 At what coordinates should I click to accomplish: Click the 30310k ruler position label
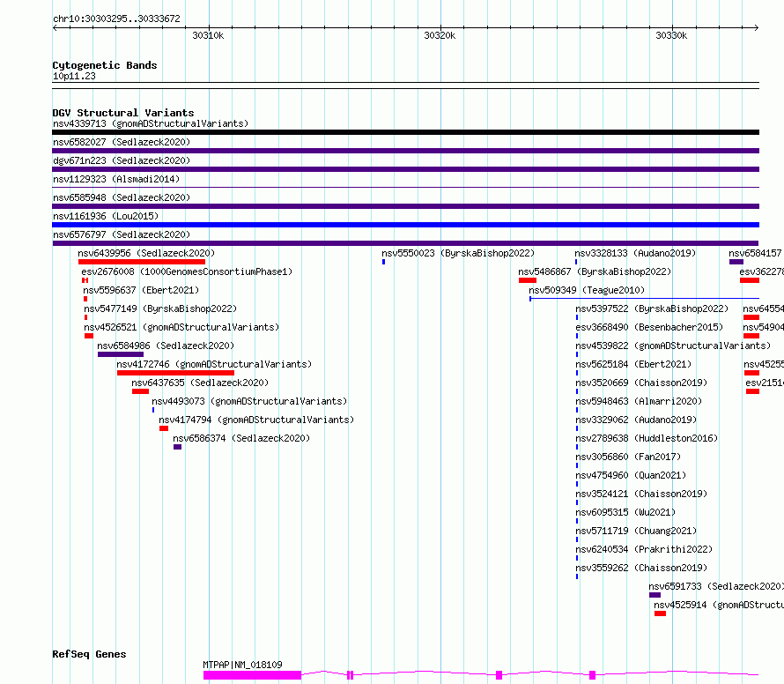tap(208, 35)
